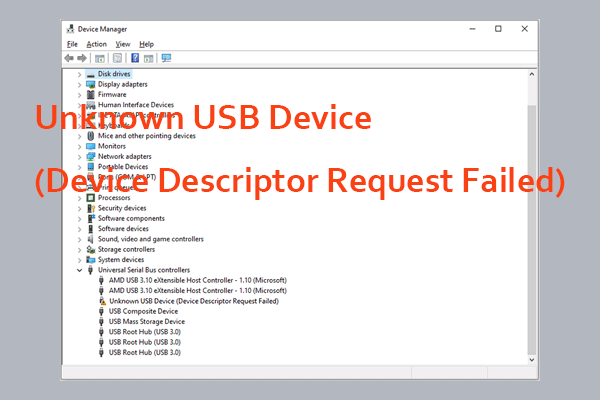Click the USB Mass Storage Device icon

point(102,321)
